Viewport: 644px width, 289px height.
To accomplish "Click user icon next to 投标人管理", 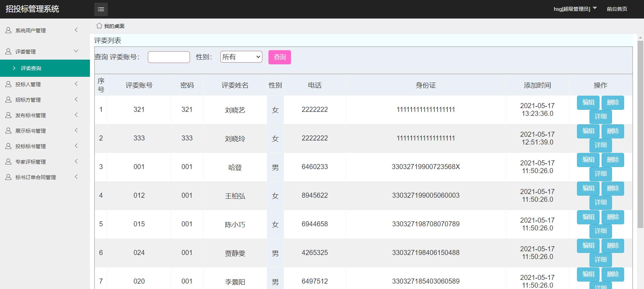I will [8, 84].
